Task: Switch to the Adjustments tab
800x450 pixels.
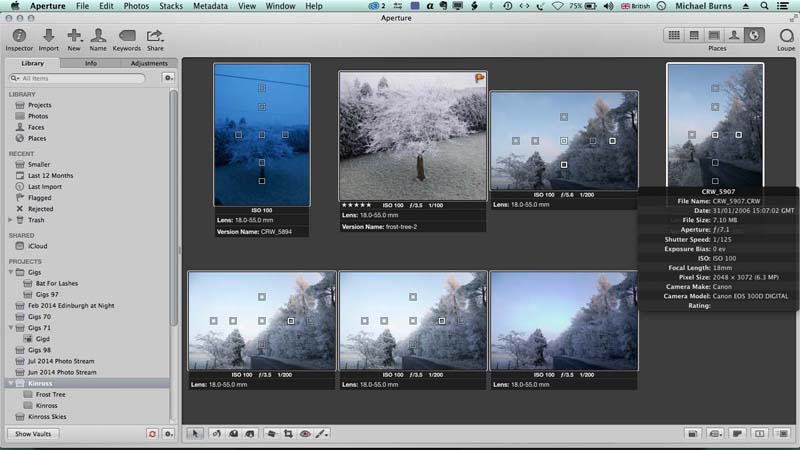Action: point(149,63)
